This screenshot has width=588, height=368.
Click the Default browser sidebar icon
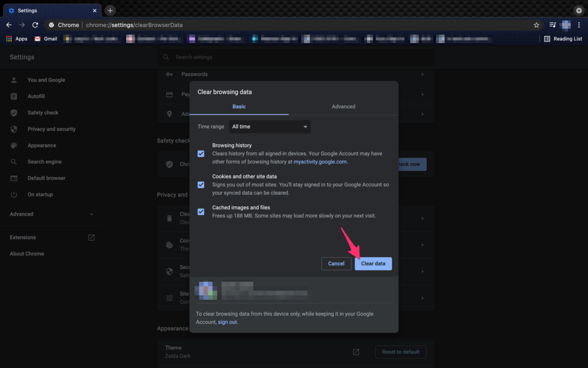(13, 178)
